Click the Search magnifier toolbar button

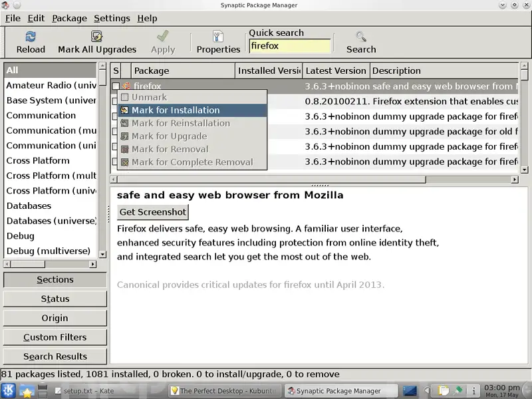(x=361, y=42)
